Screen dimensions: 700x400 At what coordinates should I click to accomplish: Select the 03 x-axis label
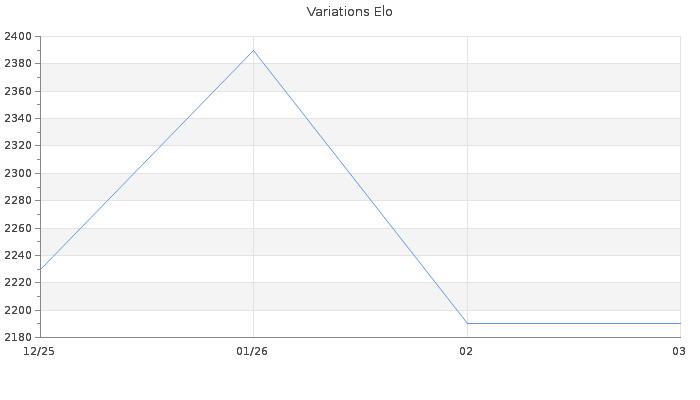coord(679,351)
